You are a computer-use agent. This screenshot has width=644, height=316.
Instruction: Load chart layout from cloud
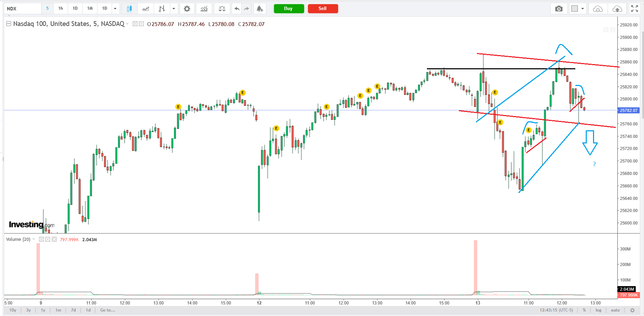[x=598, y=9]
